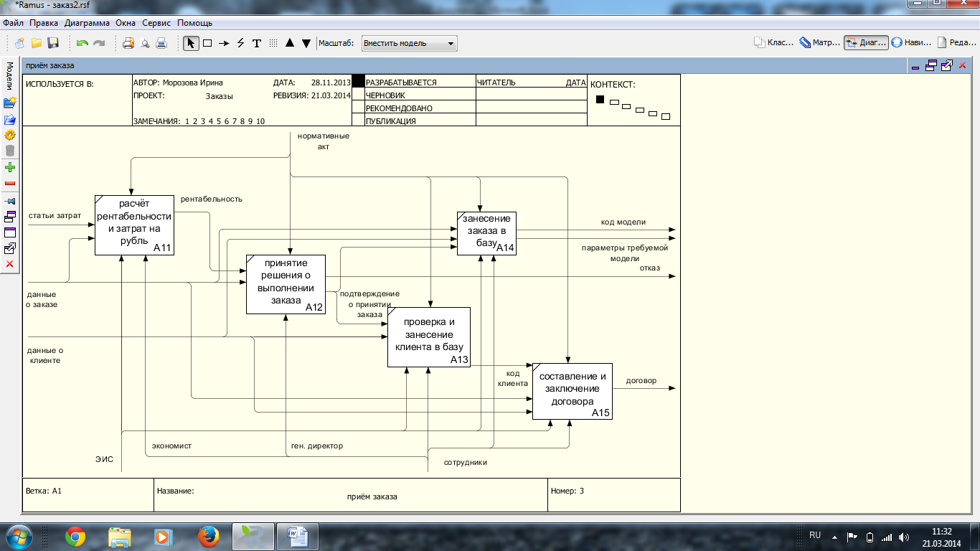The height and width of the screenshot is (551, 980).
Task: Select the tilda lightning tool
Action: 240,43
